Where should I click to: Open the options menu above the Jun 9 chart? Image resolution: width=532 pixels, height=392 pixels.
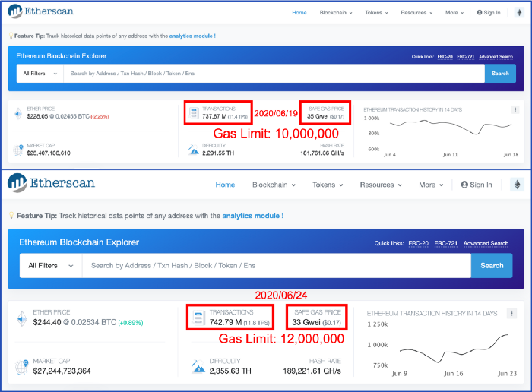click(x=511, y=313)
